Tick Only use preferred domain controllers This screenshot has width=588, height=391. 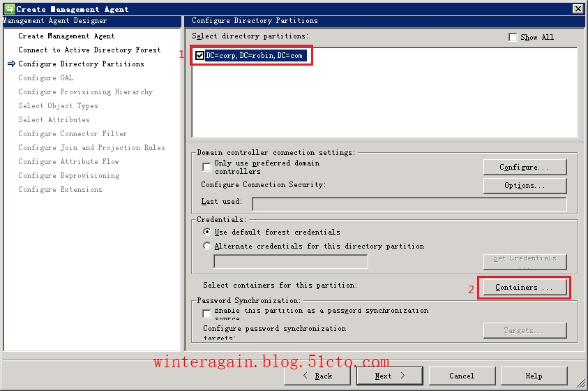tap(206, 167)
